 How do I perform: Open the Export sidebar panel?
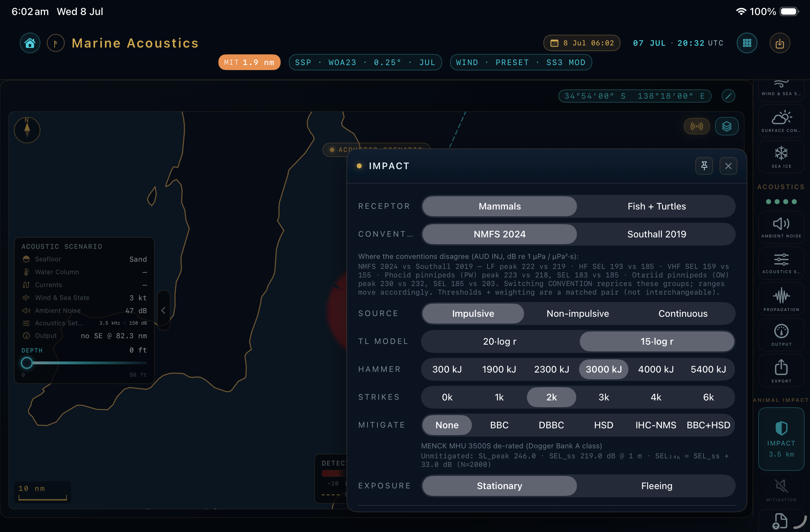pos(781,371)
